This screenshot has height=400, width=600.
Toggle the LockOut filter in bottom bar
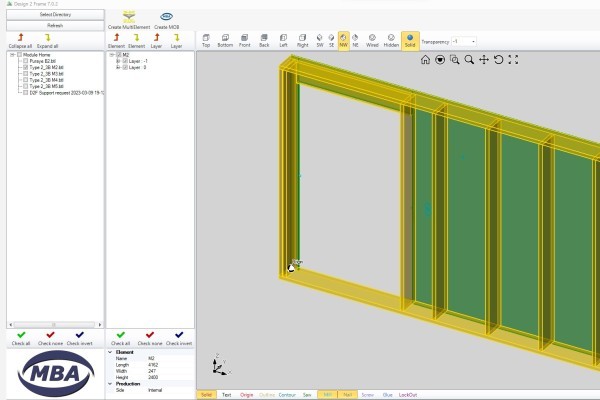point(408,395)
